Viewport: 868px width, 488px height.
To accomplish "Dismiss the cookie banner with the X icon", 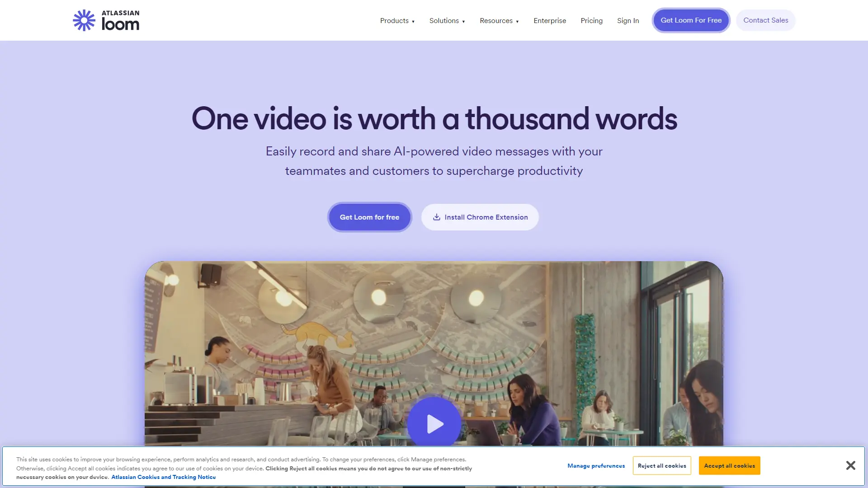I will (x=850, y=465).
